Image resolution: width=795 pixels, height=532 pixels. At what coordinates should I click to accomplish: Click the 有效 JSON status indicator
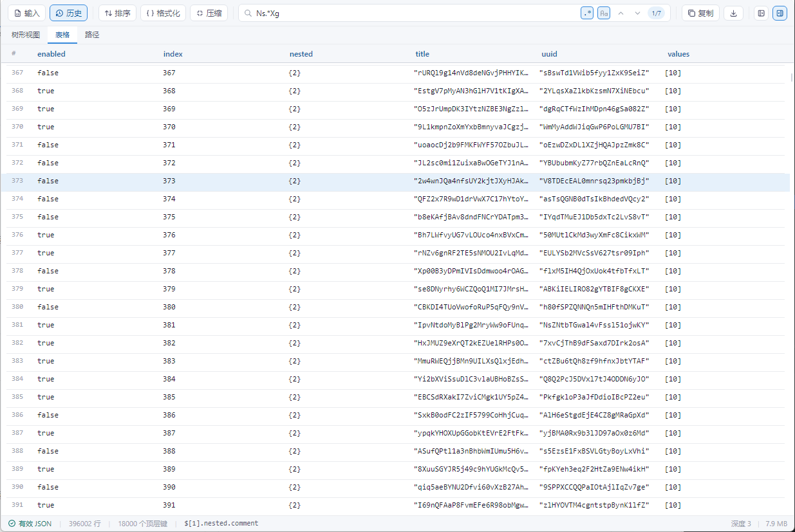[x=30, y=524]
